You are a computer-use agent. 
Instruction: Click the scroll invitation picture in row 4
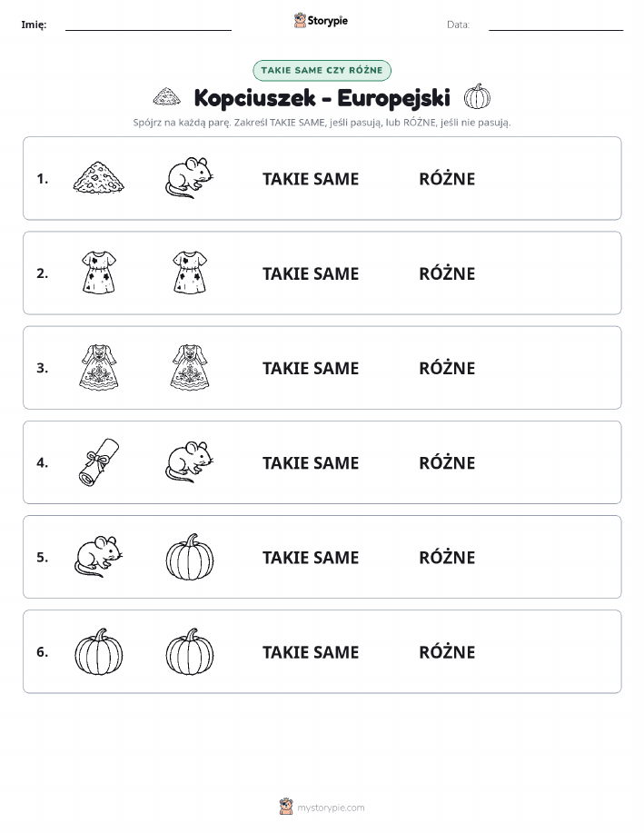pyautogui.click(x=99, y=462)
